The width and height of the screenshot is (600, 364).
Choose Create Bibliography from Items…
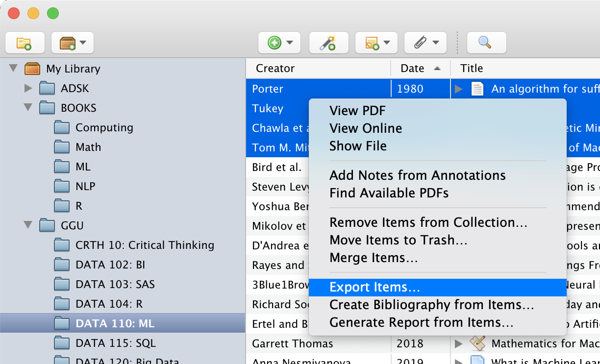437,305
